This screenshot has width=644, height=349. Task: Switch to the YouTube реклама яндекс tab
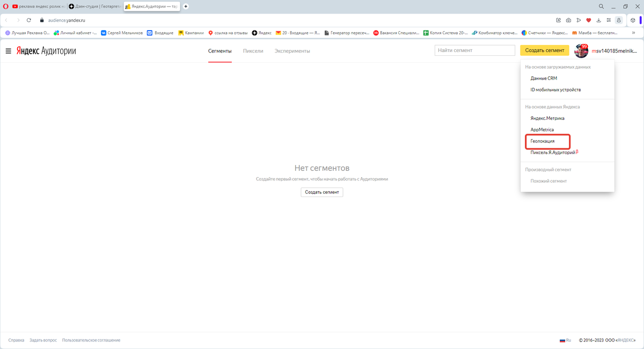point(39,6)
